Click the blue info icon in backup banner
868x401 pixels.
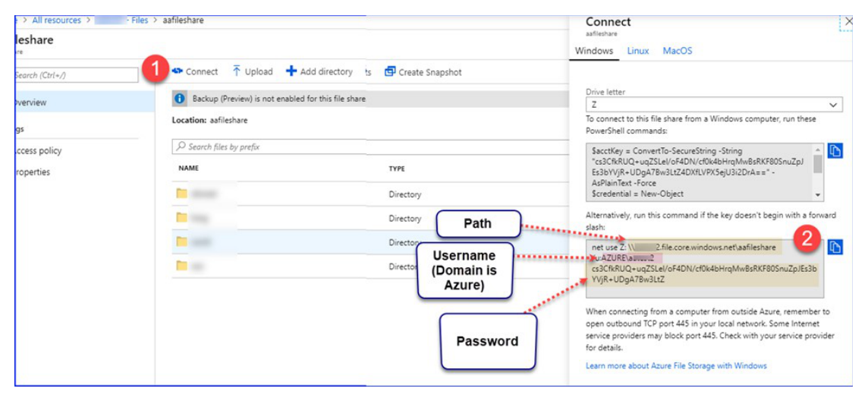(x=179, y=99)
